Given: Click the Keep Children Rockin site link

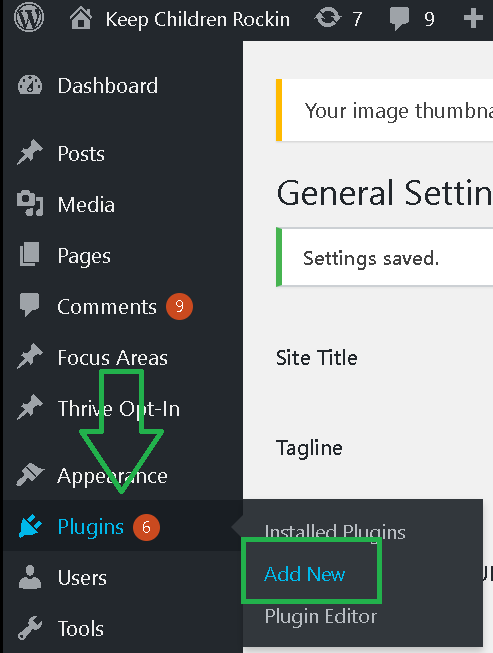Looking at the screenshot, I should tap(197, 19).
